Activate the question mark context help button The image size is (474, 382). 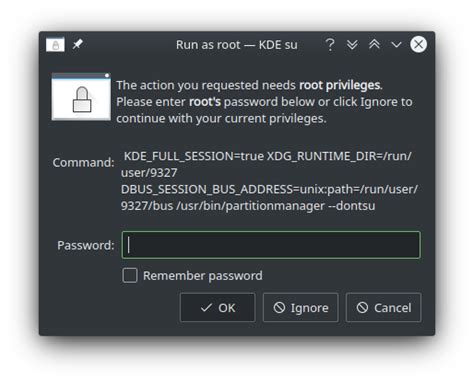click(330, 45)
